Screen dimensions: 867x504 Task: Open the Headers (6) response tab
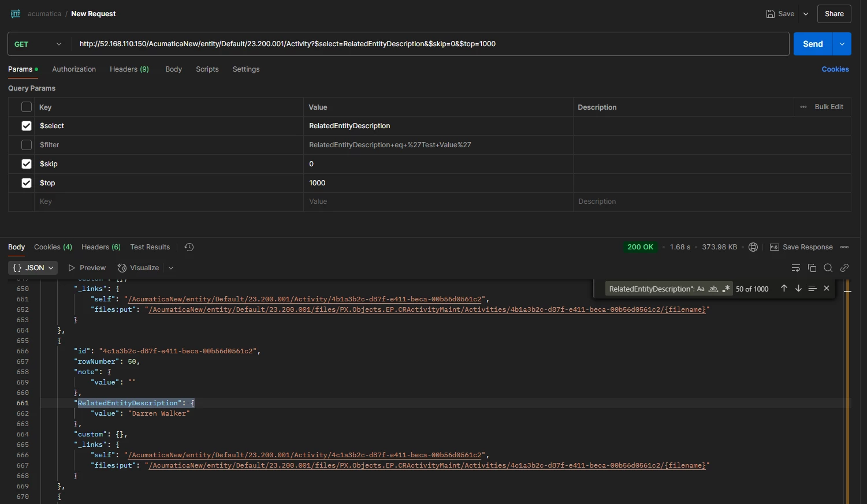101,247
